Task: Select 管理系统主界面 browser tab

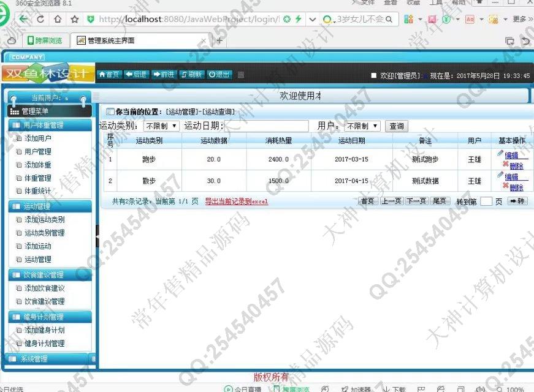Action: pos(140,40)
